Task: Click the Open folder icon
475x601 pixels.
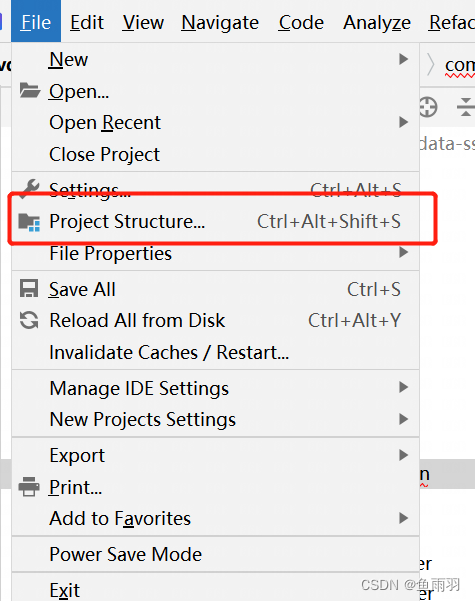Action: pos(30,90)
